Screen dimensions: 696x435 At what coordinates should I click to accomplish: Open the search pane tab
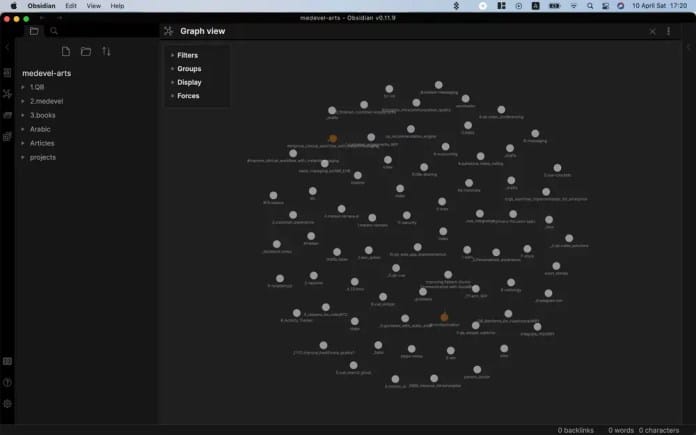54,31
